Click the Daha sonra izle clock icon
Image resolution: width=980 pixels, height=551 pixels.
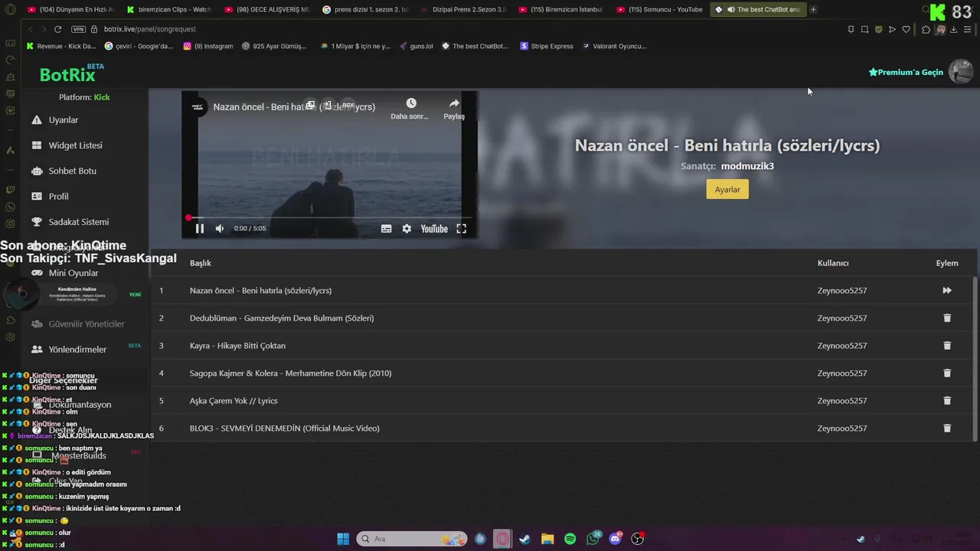411,103
